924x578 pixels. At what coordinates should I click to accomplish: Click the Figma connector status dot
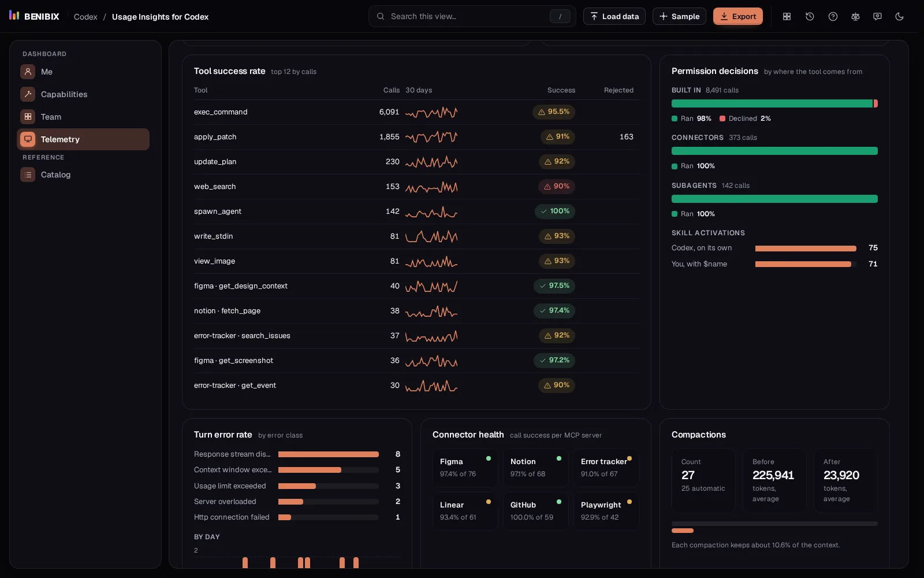(x=489, y=458)
